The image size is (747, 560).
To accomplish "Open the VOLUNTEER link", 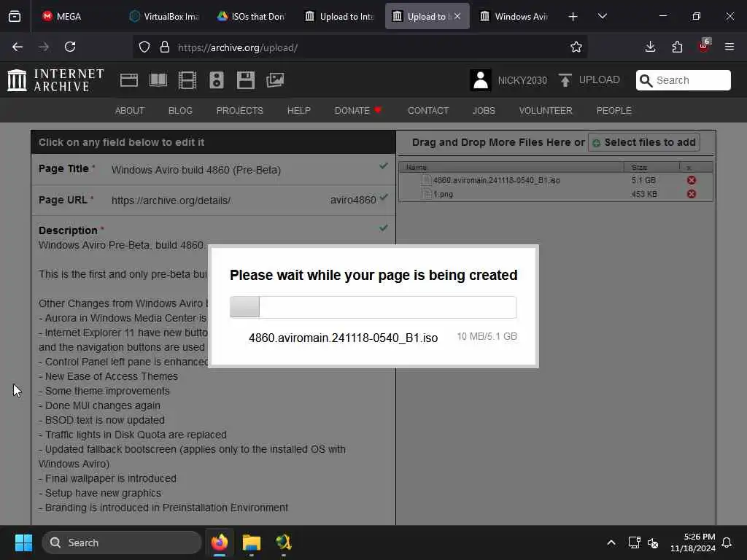I will point(546,111).
